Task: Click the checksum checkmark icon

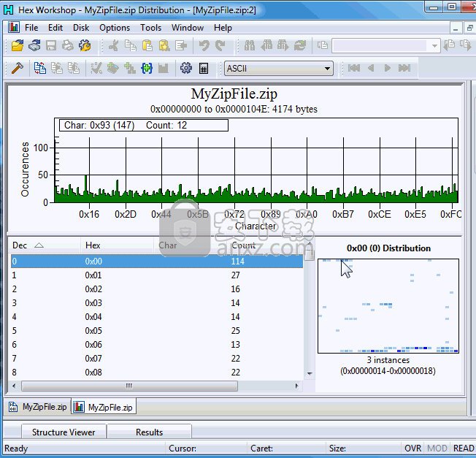Action: 96,68
